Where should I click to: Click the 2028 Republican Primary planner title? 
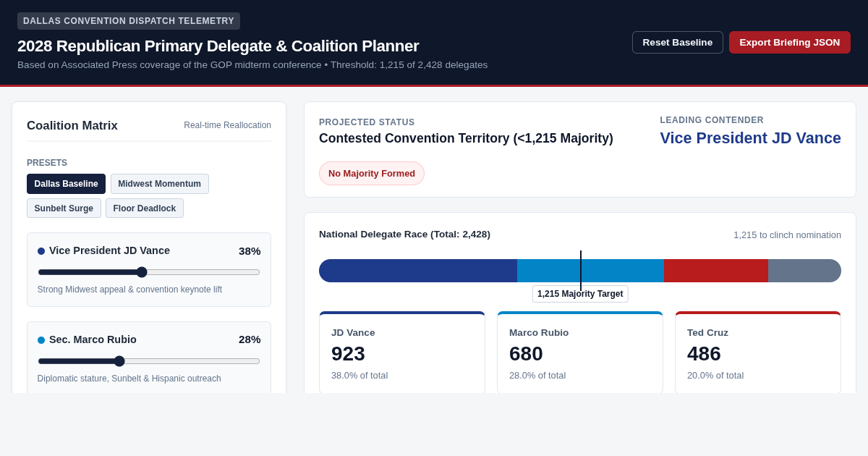(218, 46)
